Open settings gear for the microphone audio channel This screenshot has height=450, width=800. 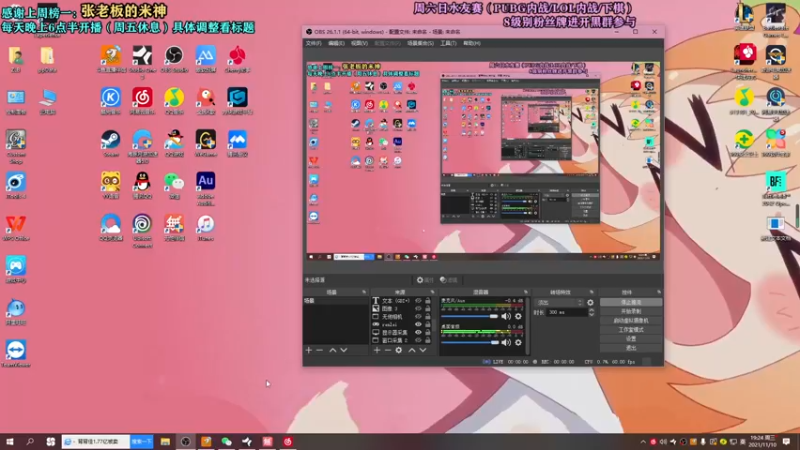[x=518, y=316]
